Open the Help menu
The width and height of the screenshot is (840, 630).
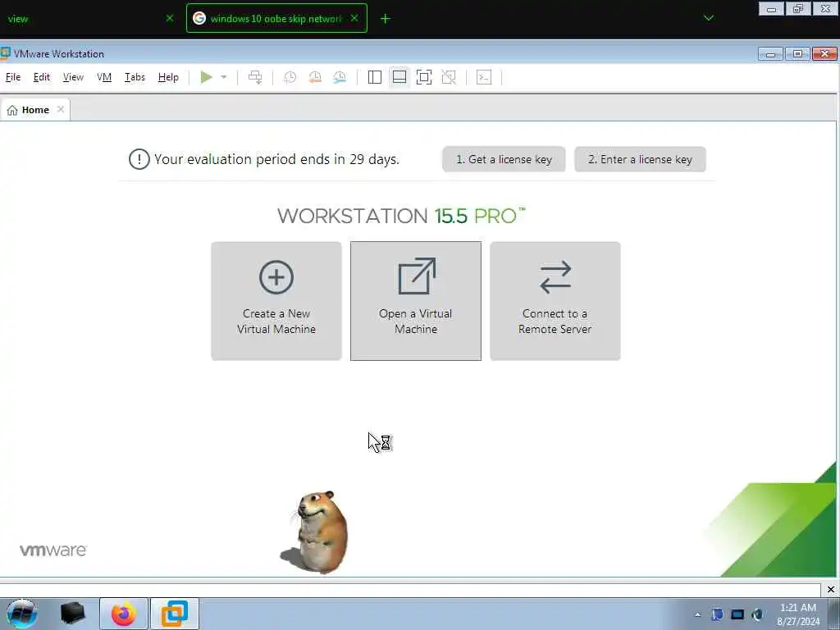(x=168, y=77)
